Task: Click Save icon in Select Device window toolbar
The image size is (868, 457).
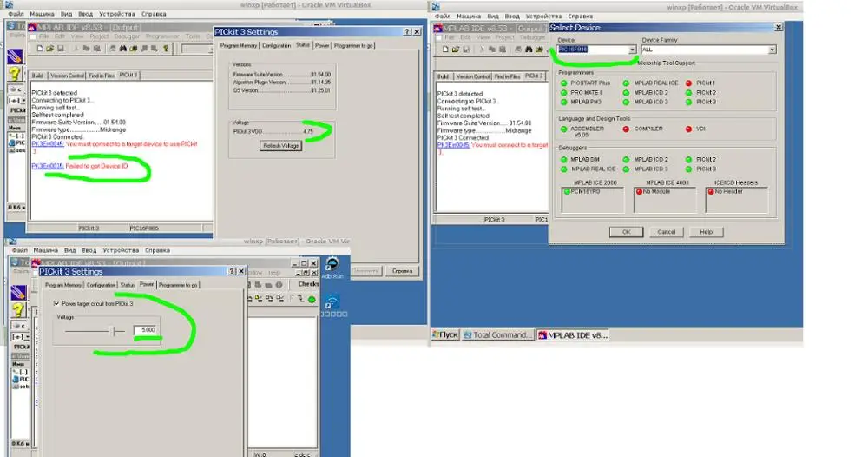Action: [466, 50]
